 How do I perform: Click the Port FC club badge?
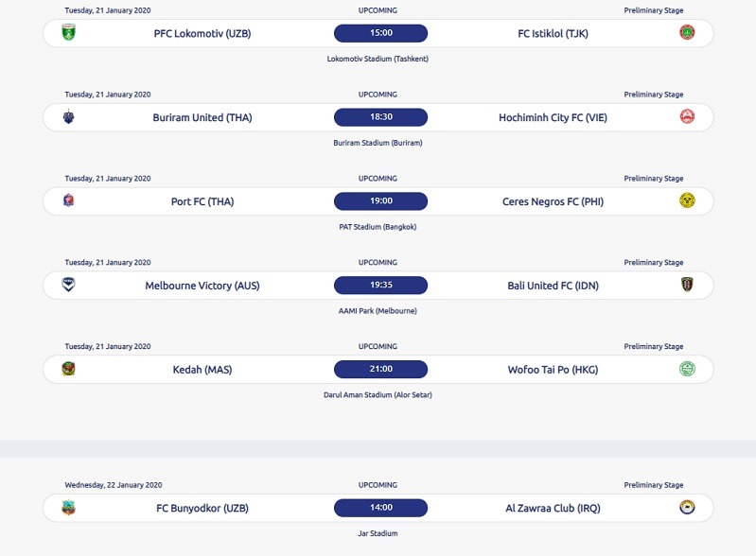(69, 200)
